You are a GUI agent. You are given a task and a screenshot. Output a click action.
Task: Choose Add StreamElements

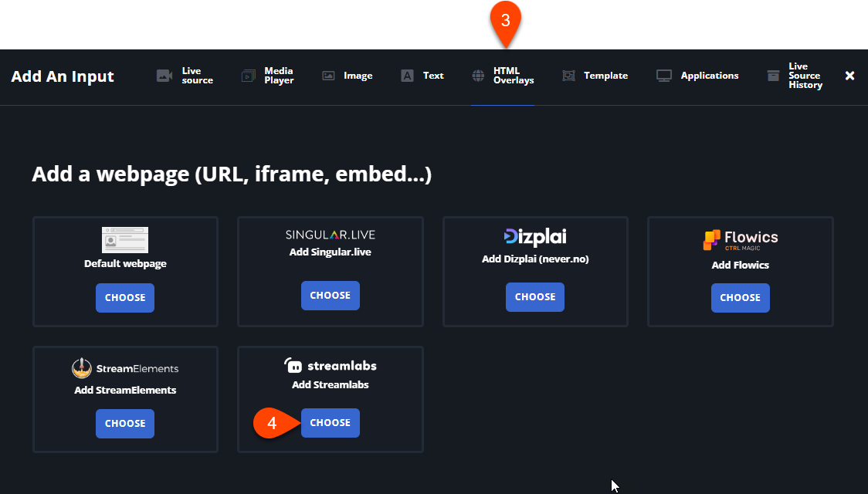coord(125,424)
